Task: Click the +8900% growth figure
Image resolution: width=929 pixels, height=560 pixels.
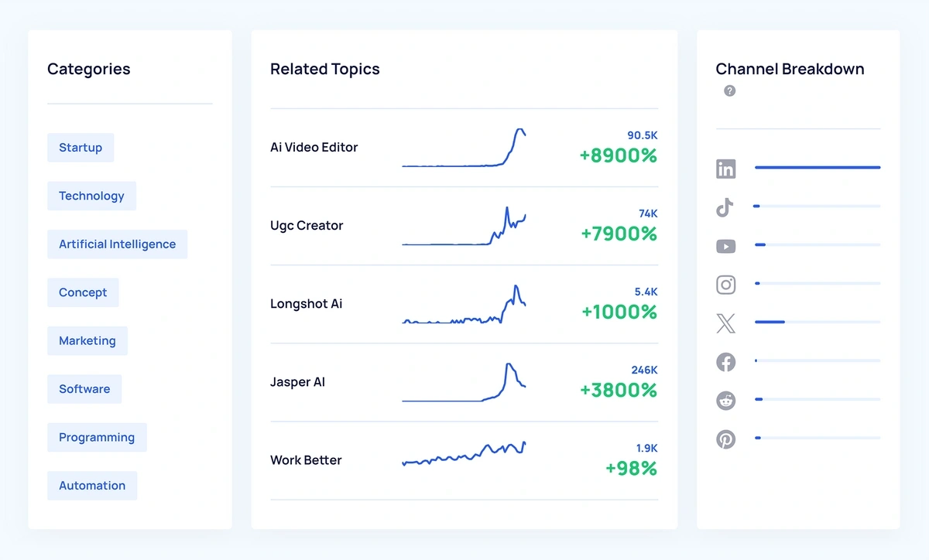Action: 619,155
